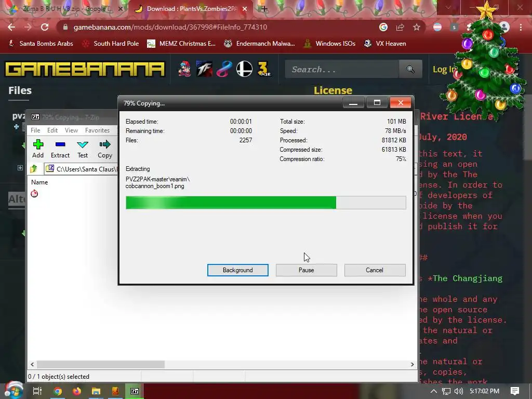Image resolution: width=532 pixels, height=399 pixels.
Task: Click the 7-Zip address path field
Action: pos(82,169)
